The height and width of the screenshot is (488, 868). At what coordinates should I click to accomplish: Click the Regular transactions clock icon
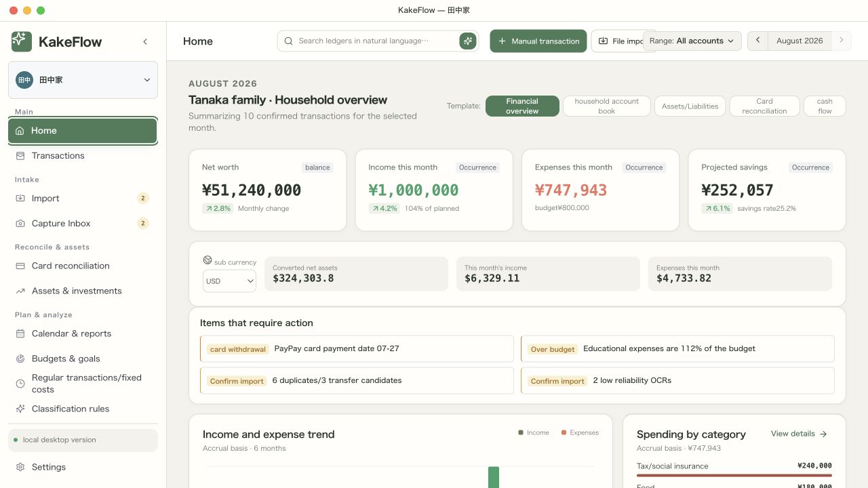coord(20,384)
